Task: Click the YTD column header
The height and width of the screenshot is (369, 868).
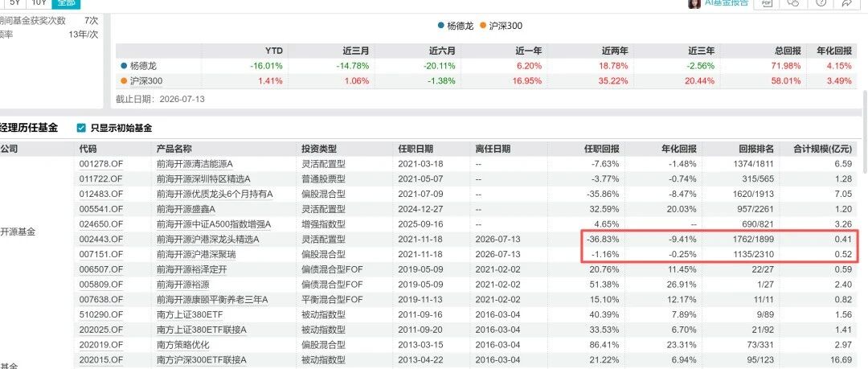Action: click(x=274, y=51)
